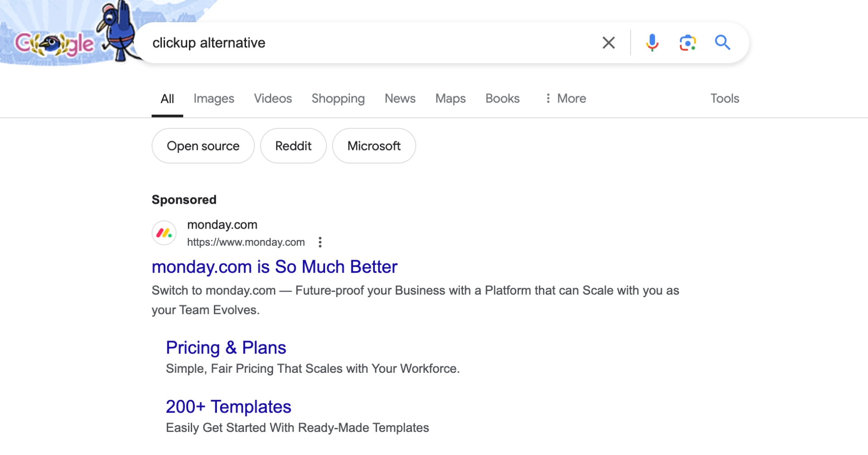Switch to the Images tab
The height and width of the screenshot is (455, 868).
pyautogui.click(x=214, y=99)
